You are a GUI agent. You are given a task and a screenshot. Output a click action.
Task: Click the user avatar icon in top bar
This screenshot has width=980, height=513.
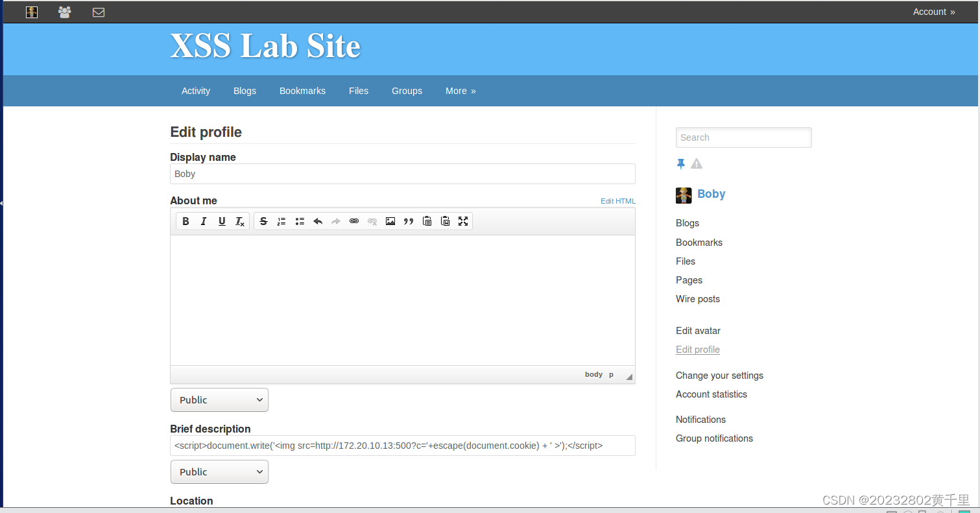pos(32,12)
